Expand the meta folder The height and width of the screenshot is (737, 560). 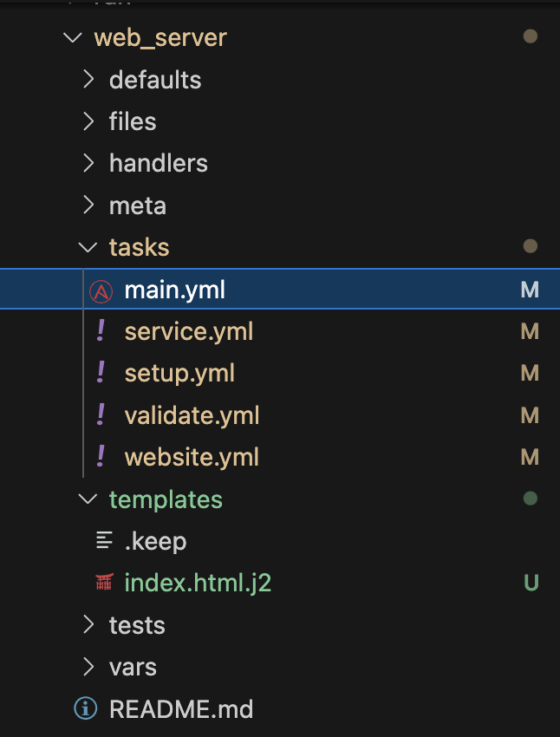tap(88, 205)
